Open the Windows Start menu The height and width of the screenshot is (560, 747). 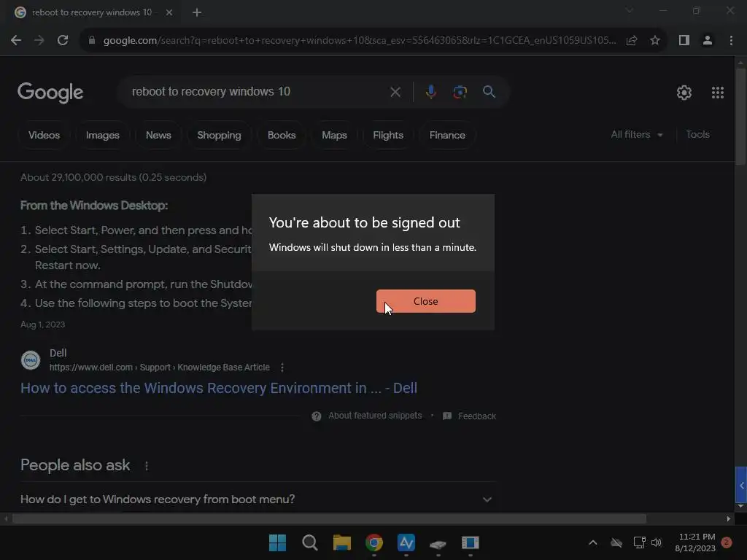pos(277,542)
